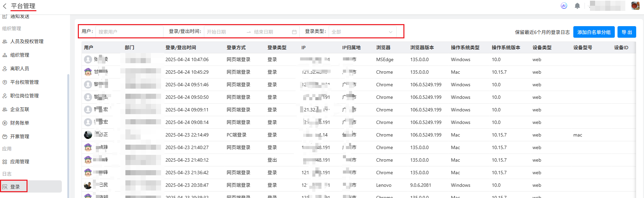The image size is (644, 198).
Task: Go to 离职人员 in sidebar
Action: [x=20, y=69]
